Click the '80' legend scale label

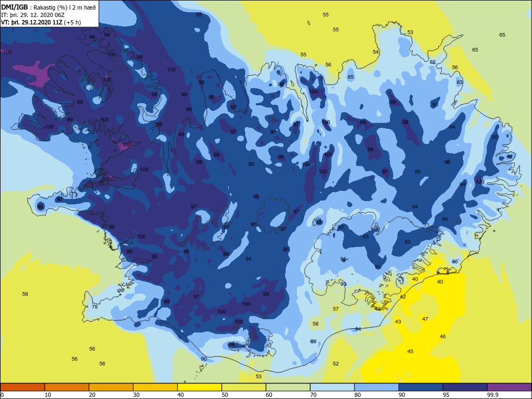coord(358,395)
